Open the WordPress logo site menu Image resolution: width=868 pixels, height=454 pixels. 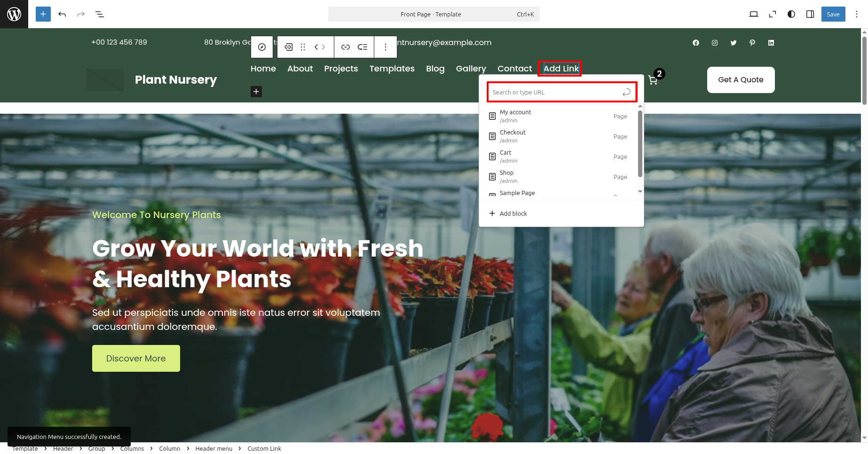[x=14, y=14]
